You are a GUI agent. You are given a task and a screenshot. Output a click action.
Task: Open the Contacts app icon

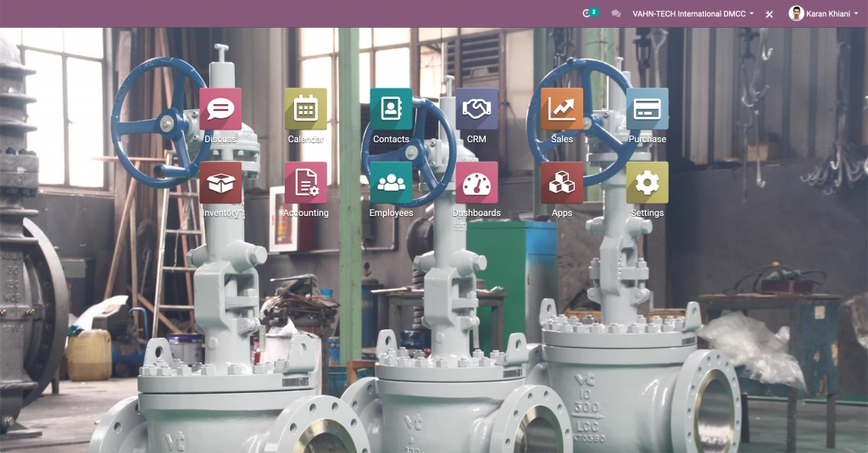(x=391, y=109)
